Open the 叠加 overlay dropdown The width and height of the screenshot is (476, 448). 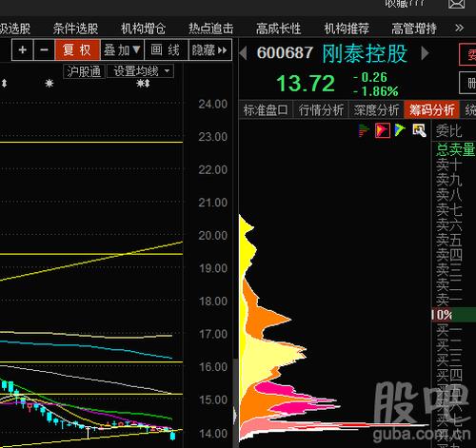pos(122,49)
